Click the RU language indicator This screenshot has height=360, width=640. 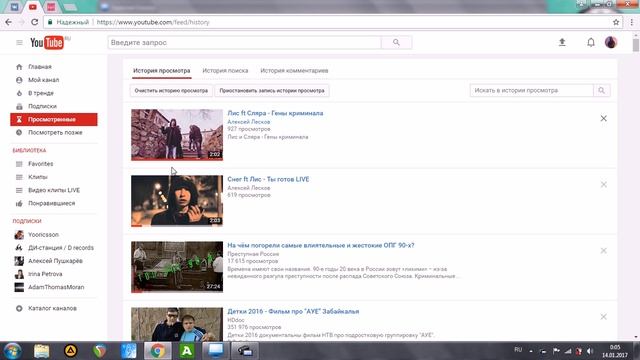[518, 350]
